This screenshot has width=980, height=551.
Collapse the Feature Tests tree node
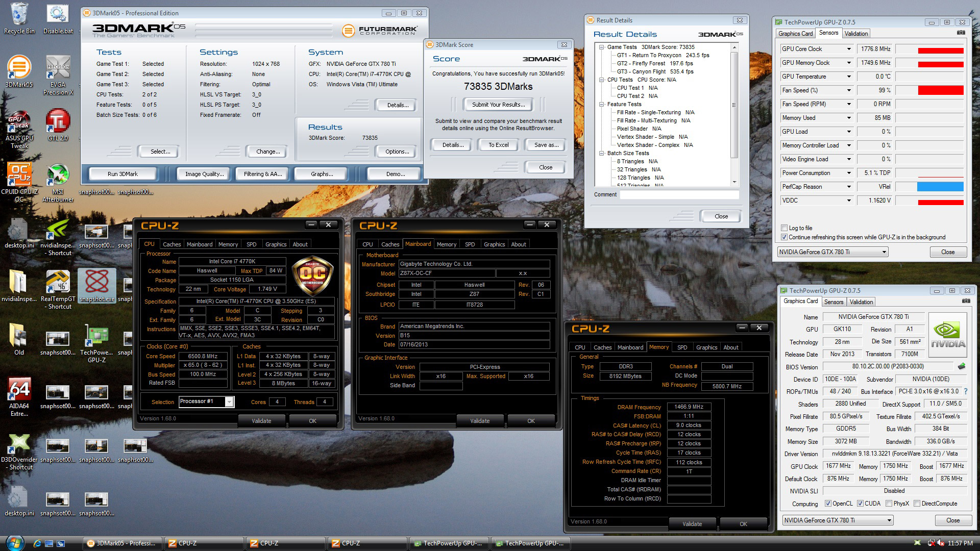tap(602, 104)
